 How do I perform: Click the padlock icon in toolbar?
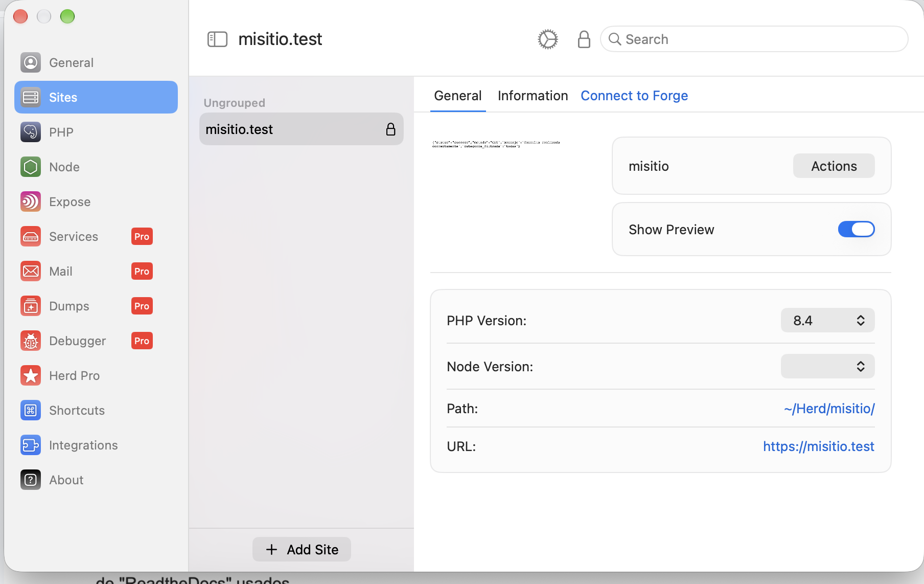click(584, 39)
